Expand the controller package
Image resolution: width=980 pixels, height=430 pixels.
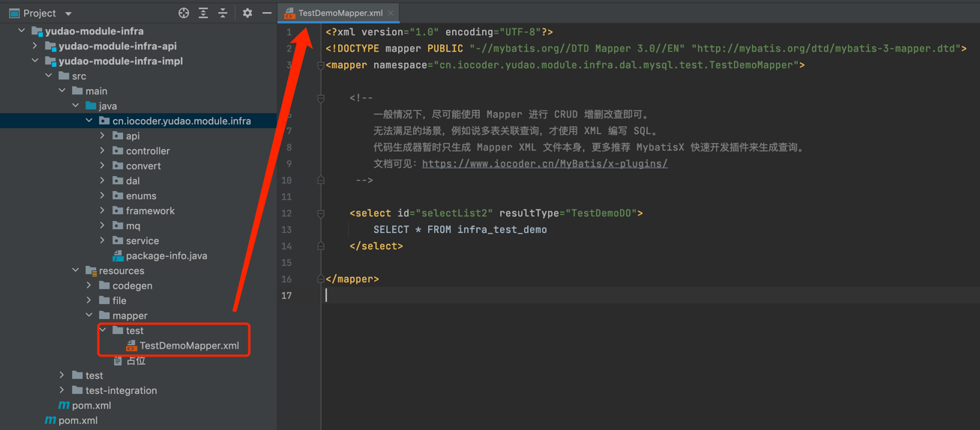pos(103,151)
